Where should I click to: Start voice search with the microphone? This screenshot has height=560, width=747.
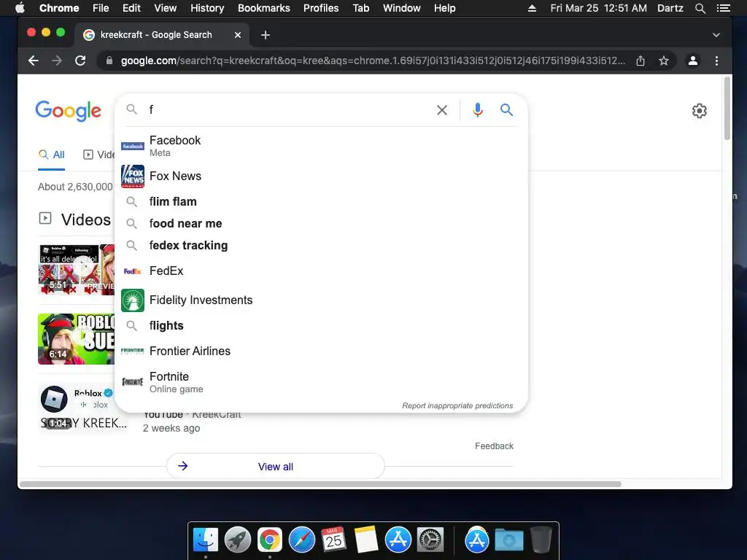tap(477, 110)
